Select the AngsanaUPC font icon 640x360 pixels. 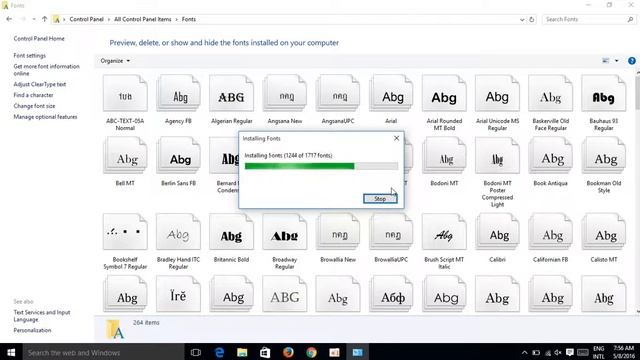[x=338, y=93]
